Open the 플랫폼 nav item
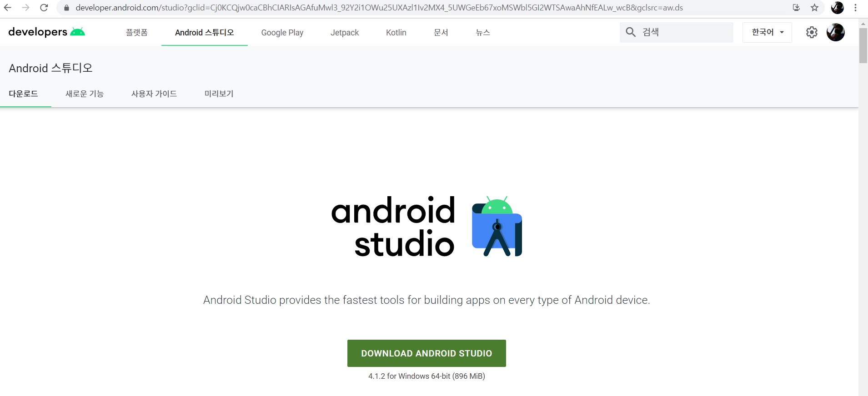The image size is (868, 396). tap(137, 33)
